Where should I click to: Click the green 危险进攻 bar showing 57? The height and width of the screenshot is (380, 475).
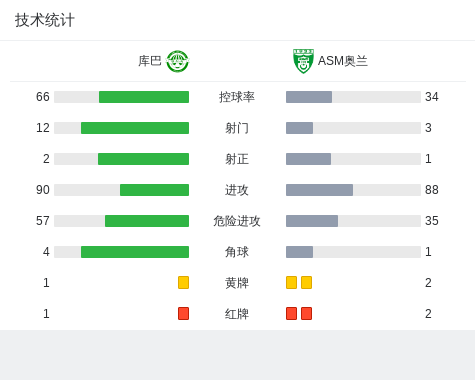[147, 221]
